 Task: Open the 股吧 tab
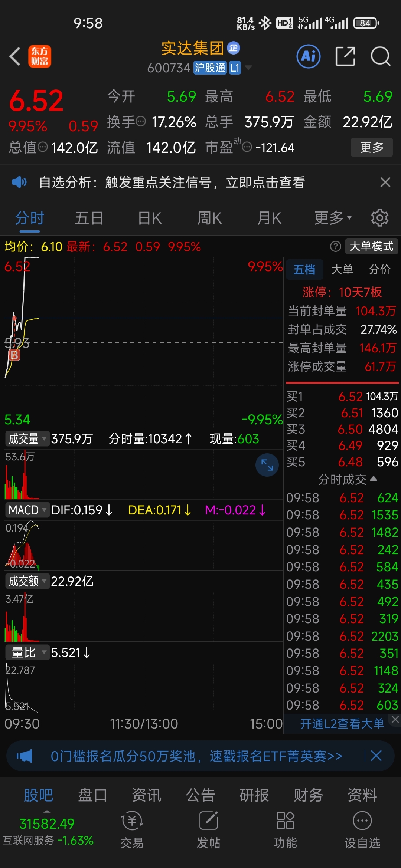point(39,795)
